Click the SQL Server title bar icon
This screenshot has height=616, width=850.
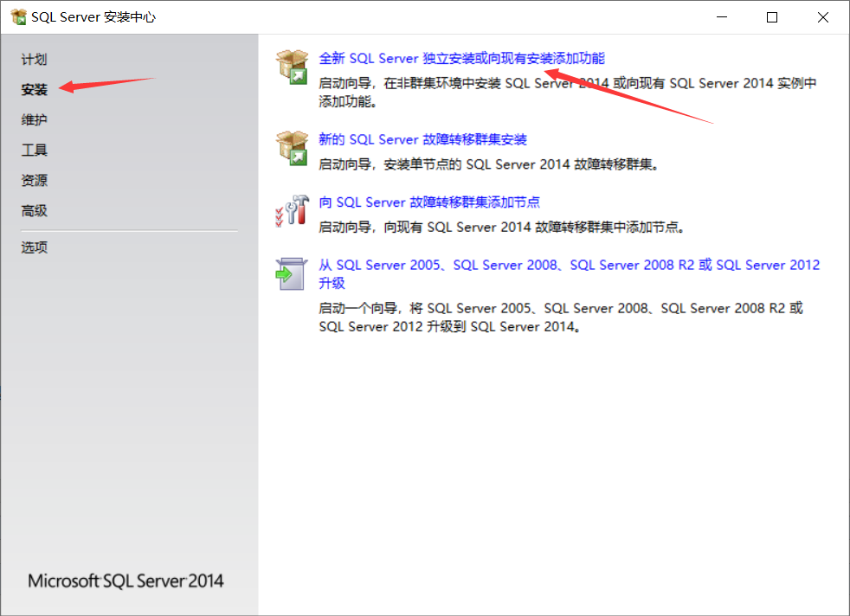[18, 16]
